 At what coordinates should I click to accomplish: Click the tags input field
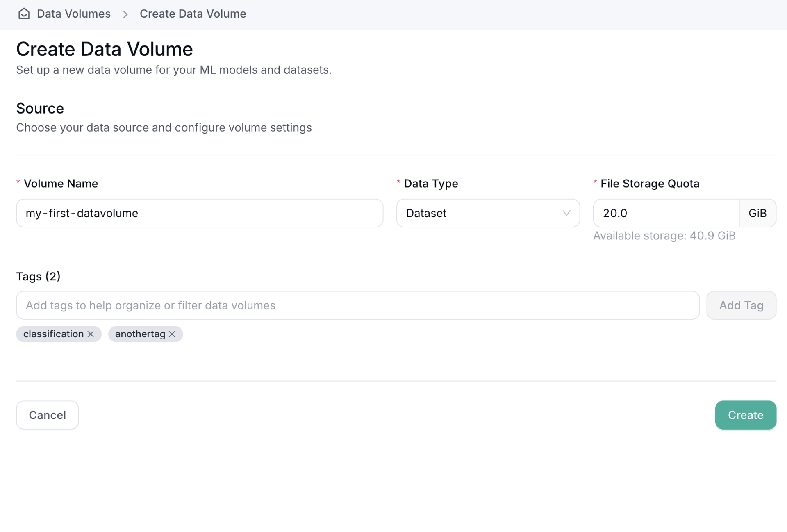[x=357, y=305]
